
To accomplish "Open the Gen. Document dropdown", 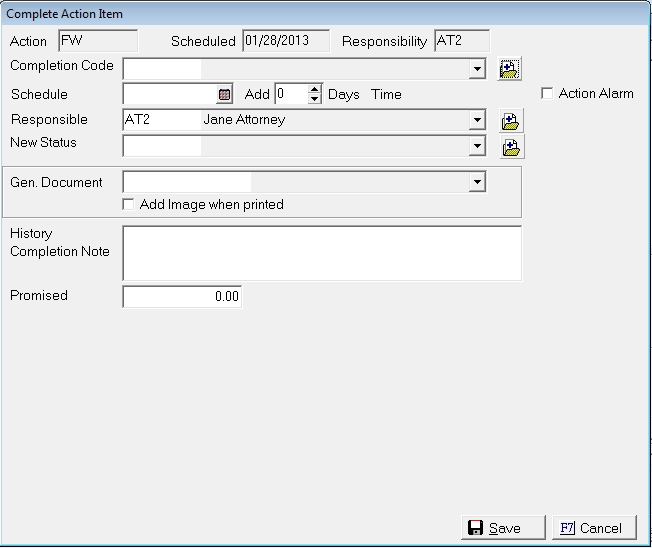I will click(477, 182).
